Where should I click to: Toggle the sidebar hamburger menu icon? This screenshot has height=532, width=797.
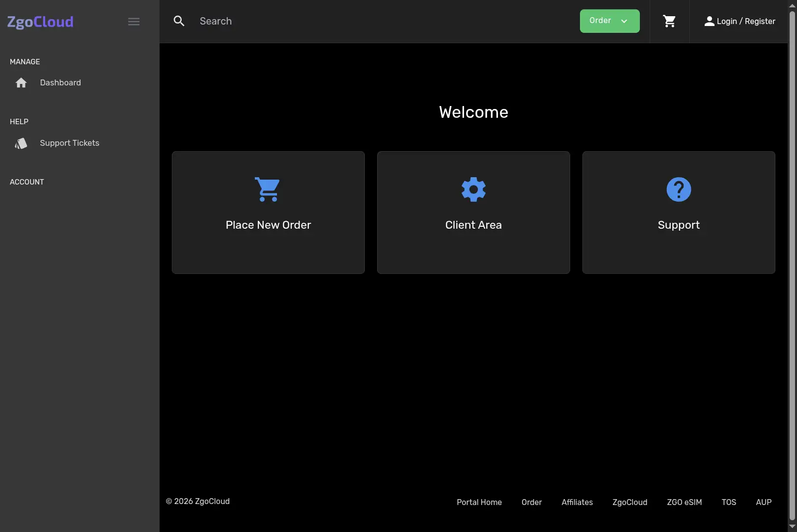pyautogui.click(x=134, y=22)
